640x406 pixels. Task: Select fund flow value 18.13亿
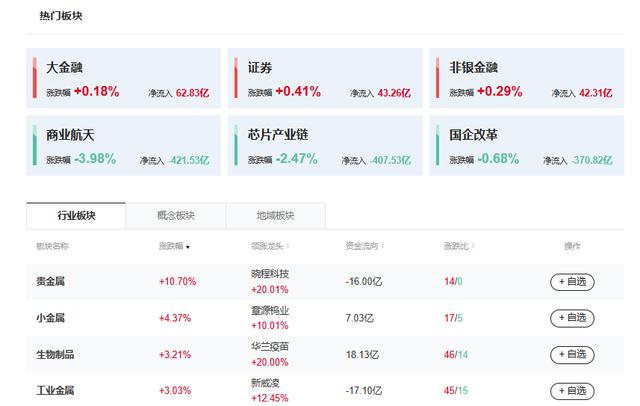coord(362,355)
